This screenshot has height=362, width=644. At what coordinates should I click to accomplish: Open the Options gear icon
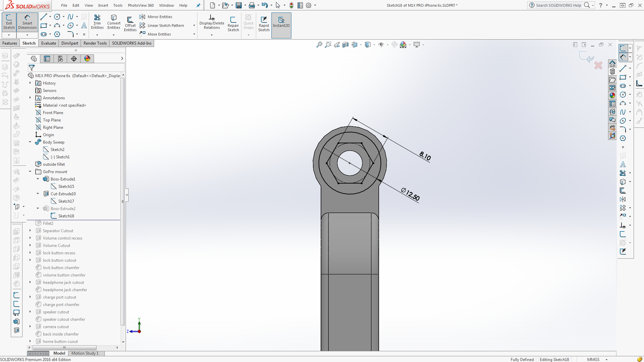pyautogui.click(x=309, y=5)
